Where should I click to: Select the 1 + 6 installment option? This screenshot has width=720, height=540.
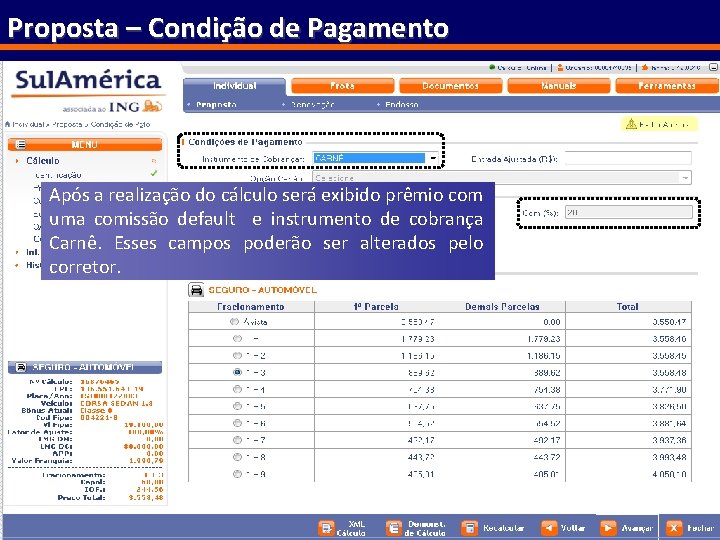[x=237, y=423]
